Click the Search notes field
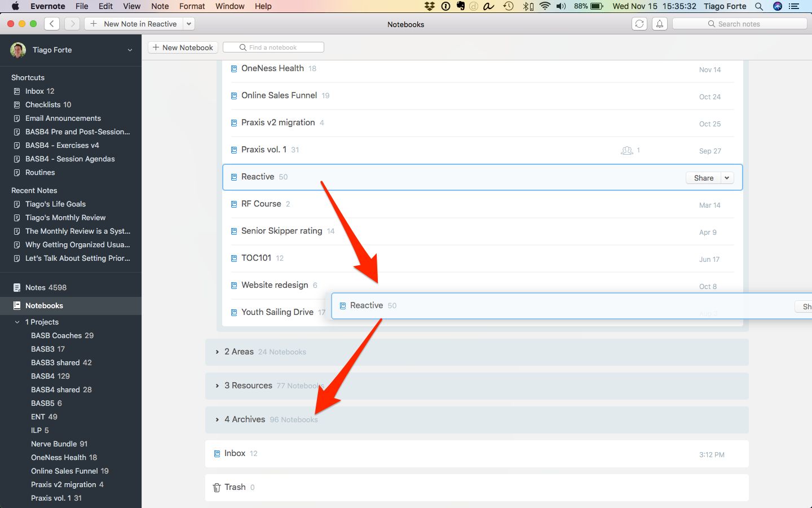The image size is (812, 508). coord(740,24)
